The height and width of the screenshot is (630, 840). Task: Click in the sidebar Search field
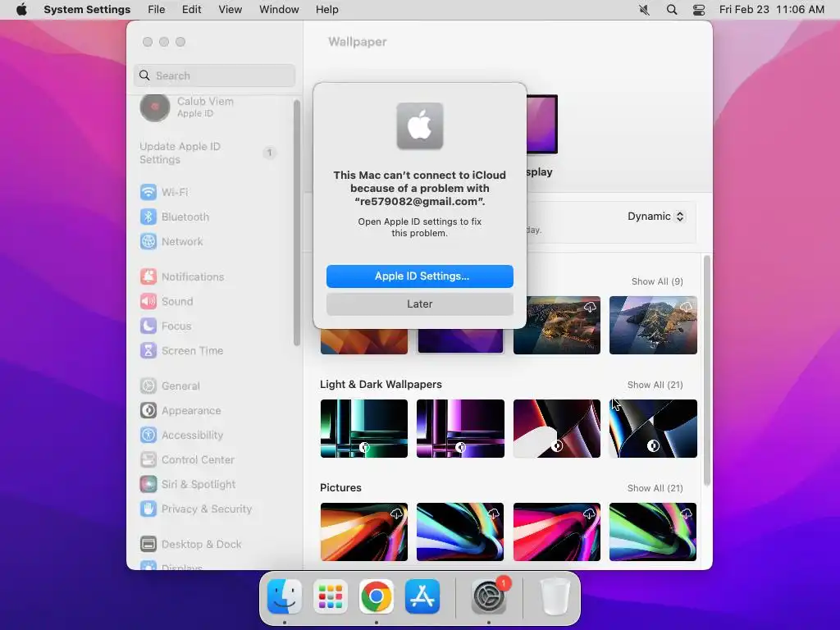click(x=214, y=75)
